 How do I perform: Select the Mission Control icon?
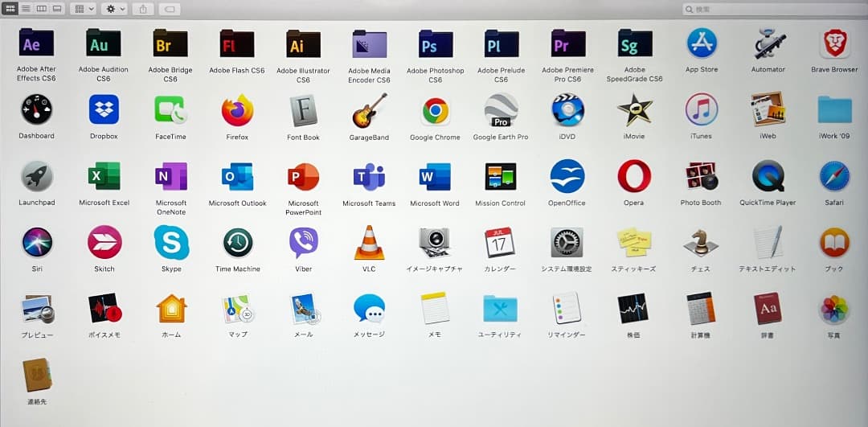[x=501, y=177]
